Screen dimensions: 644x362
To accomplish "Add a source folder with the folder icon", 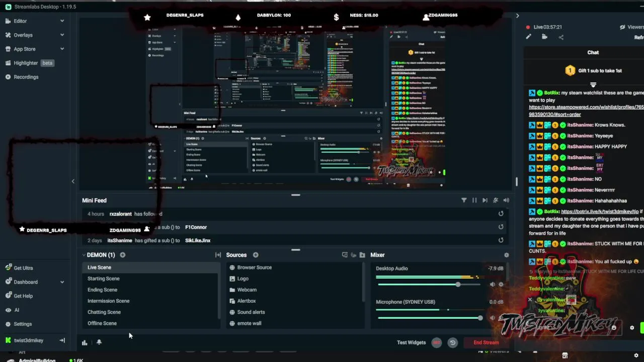I will (x=362, y=255).
